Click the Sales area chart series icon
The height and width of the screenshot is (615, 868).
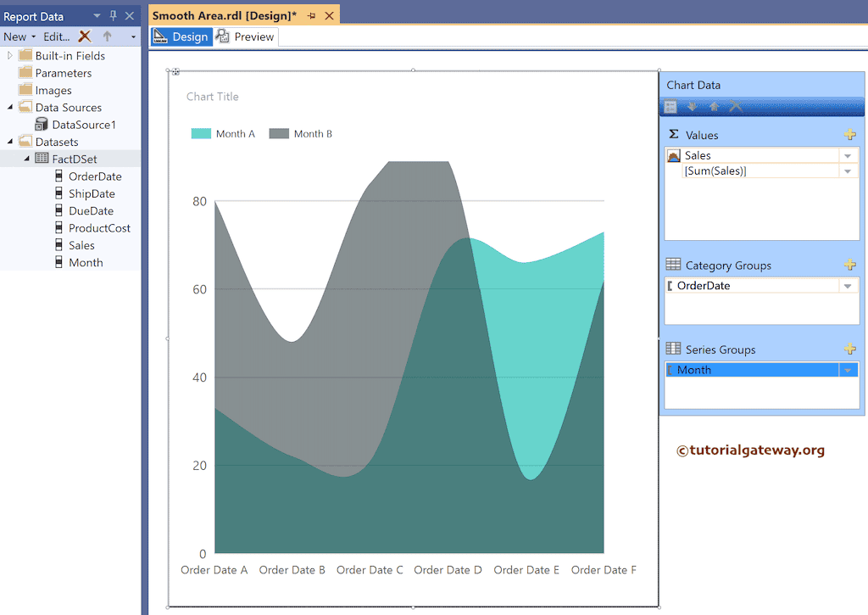pos(674,156)
